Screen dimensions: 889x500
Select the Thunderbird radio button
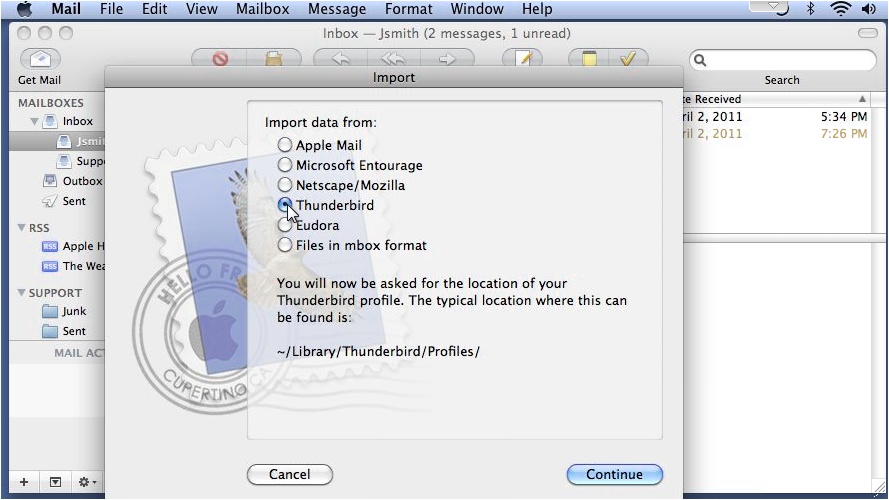pyautogui.click(x=285, y=205)
